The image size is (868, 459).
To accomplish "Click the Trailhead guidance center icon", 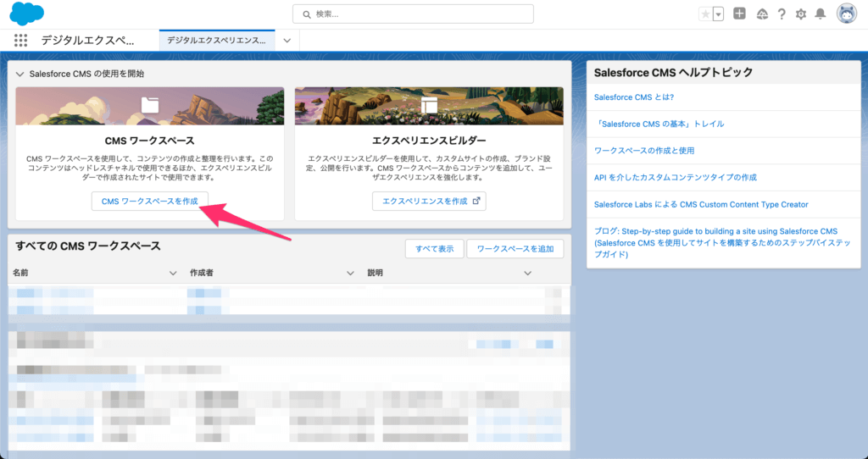I will click(761, 14).
